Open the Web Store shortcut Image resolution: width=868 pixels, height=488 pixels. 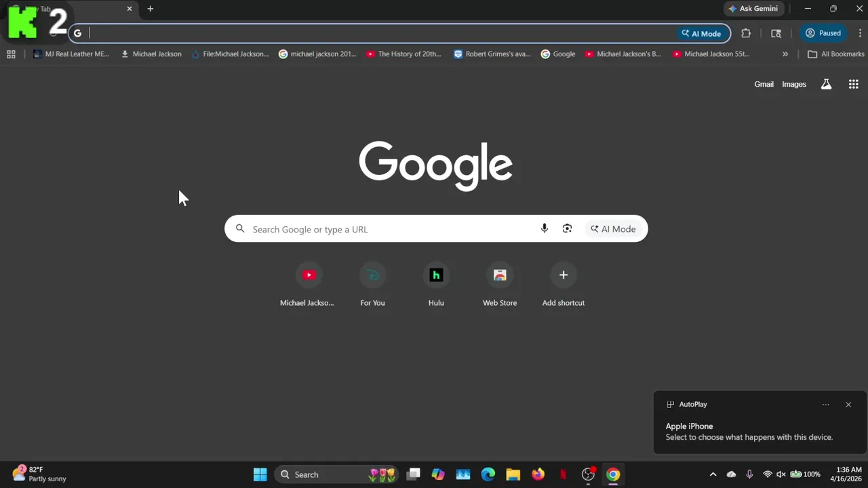pyautogui.click(x=500, y=285)
